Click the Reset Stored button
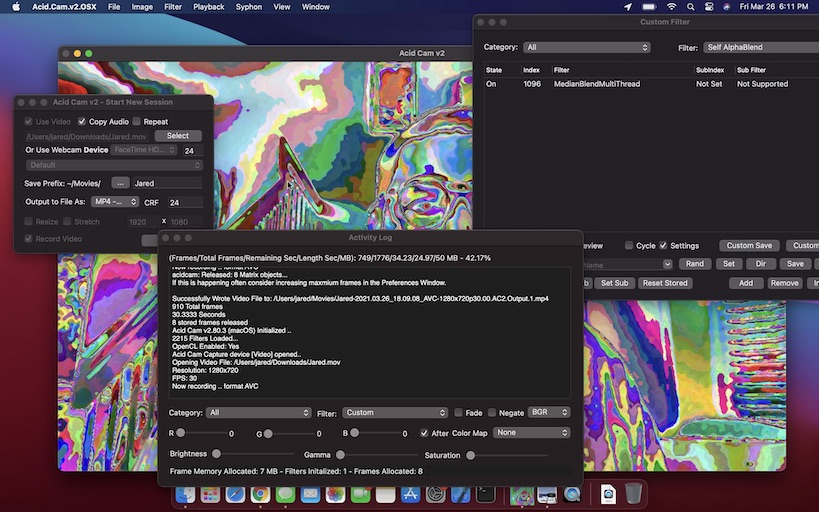The width and height of the screenshot is (819, 512). pyautogui.click(x=665, y=283)
